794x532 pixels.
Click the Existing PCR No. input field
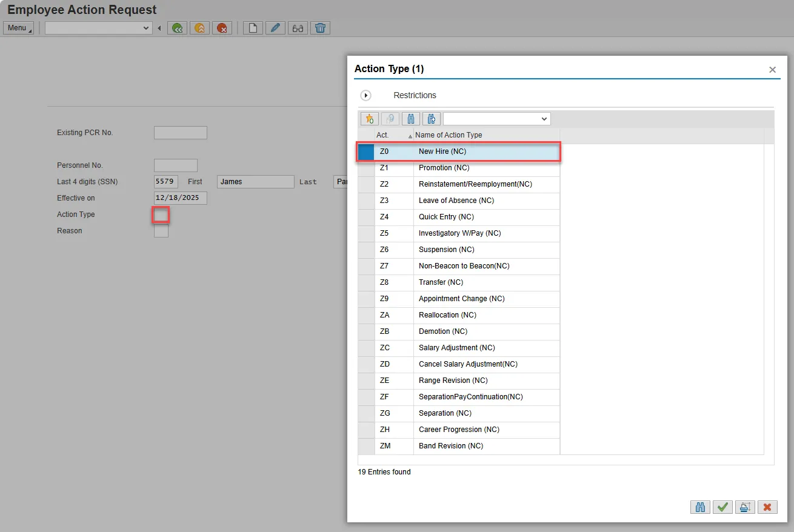pos(180,133)
